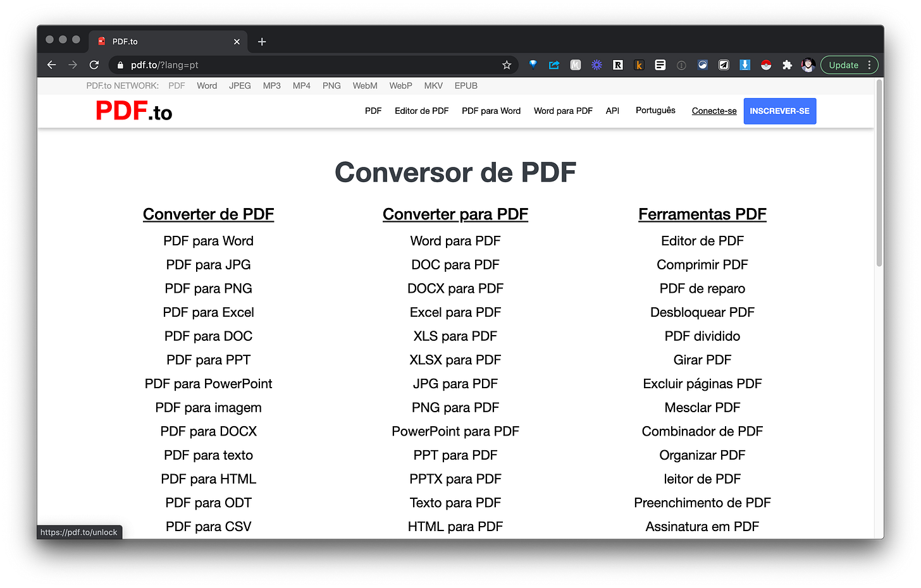
Task: Bookmark this page with the star icon
Action: 507,65
